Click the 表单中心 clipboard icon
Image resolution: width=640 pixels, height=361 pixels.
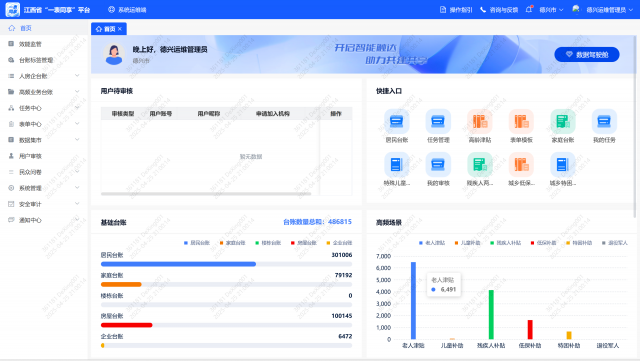tap(11, 124)
